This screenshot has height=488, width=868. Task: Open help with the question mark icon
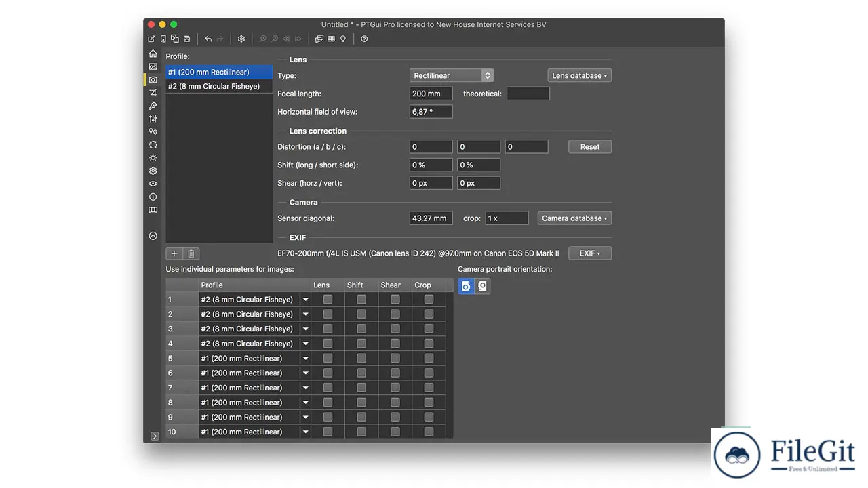364,39
